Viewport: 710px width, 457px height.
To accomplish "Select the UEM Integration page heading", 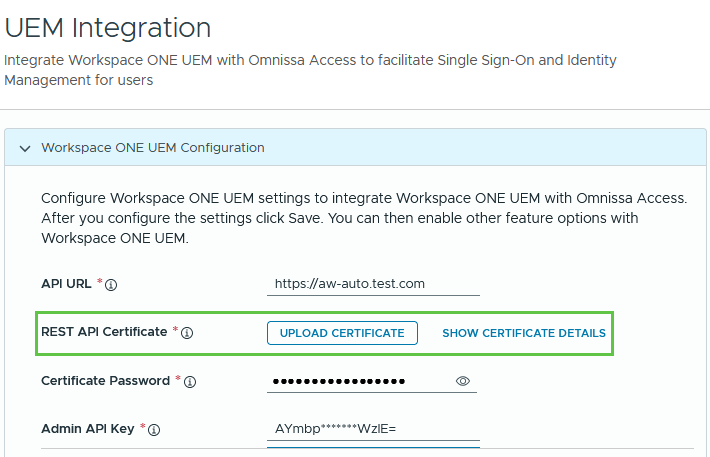I will coord(108,28).
